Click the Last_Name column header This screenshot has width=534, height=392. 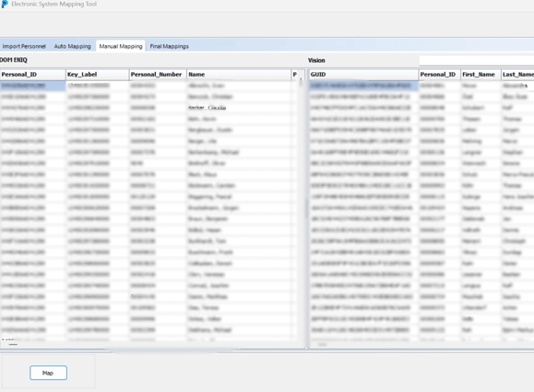tap(517, 74)
